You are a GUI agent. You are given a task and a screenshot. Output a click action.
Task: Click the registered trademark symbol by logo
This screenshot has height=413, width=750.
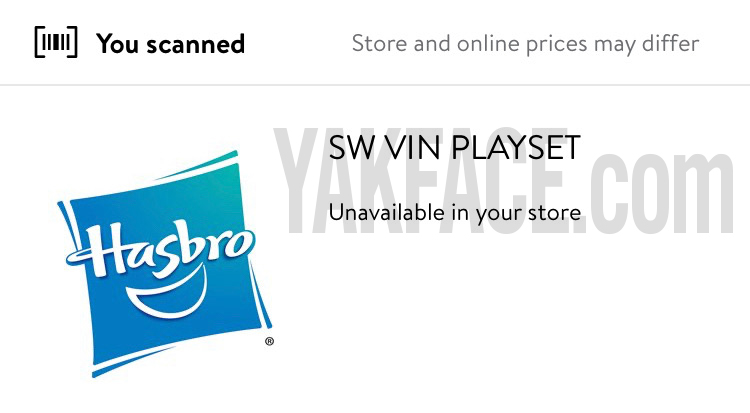tap(269, 341)
